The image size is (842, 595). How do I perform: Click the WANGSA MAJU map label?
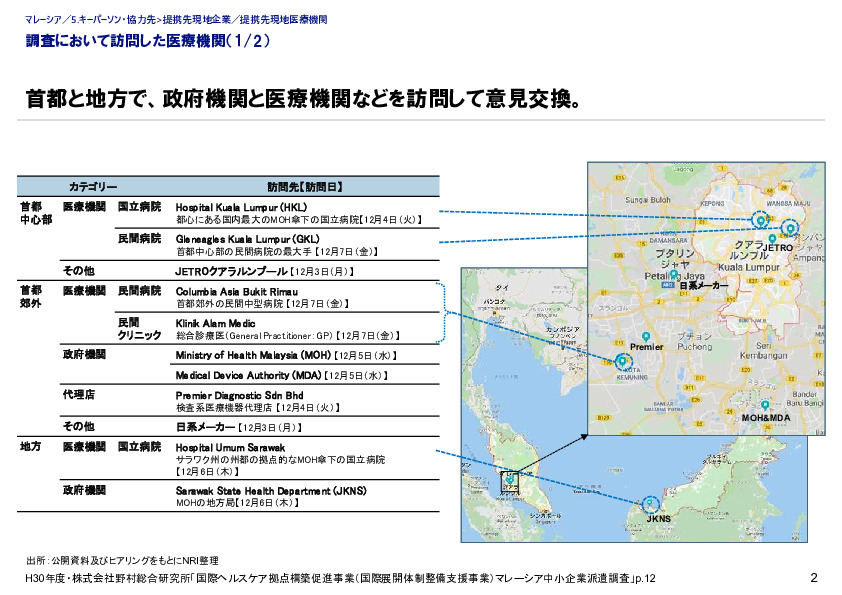[788, 204]
